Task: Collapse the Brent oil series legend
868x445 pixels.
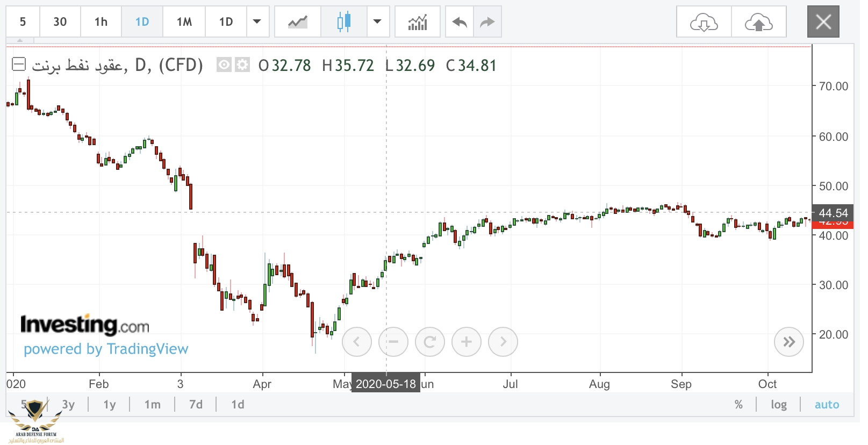Action: point(19,64)
